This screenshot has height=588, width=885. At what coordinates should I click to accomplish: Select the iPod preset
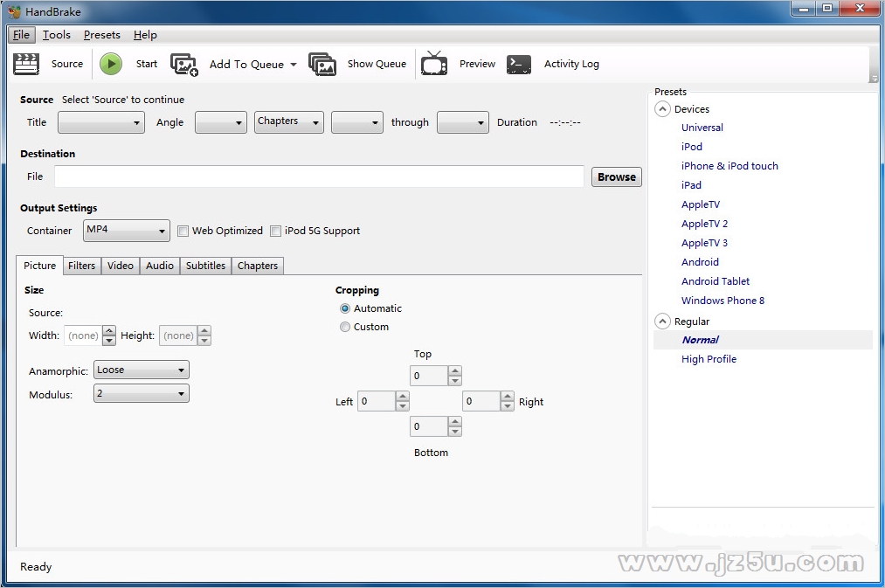coord(692,147)
